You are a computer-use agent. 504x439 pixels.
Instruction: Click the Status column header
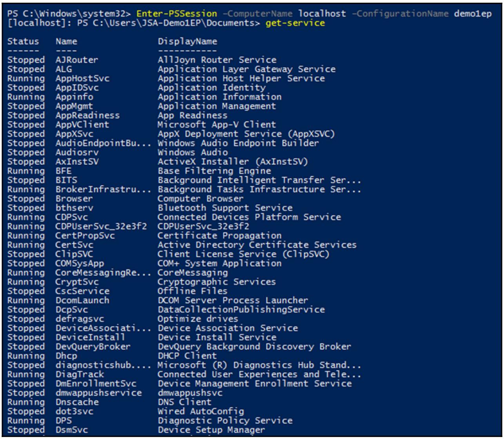click(23, 42)
